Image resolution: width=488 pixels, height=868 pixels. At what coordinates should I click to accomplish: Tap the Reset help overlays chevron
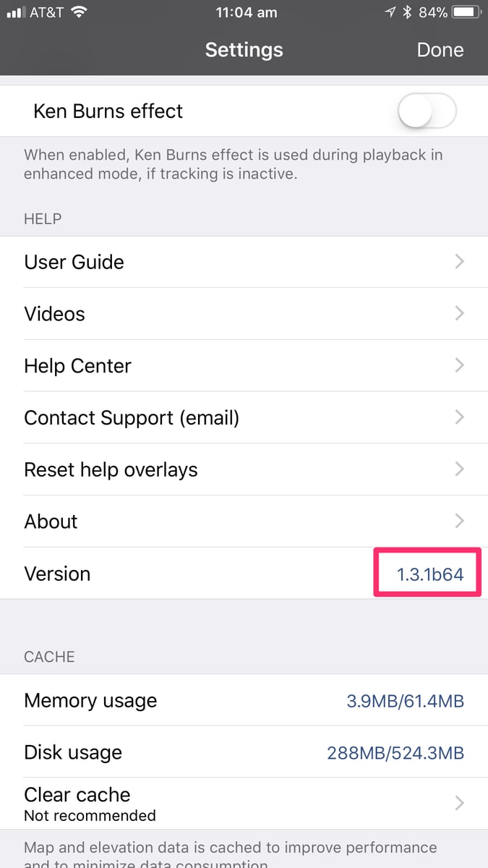pos(459,469)
